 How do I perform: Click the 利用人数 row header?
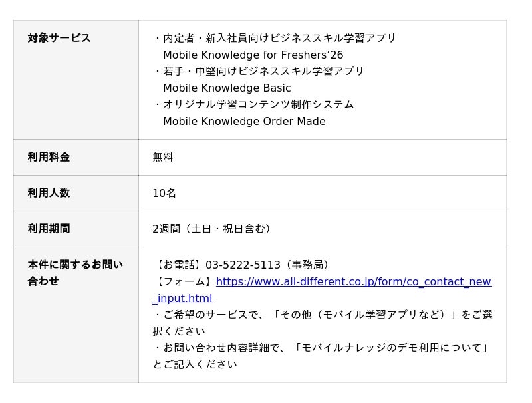click(x=49, y=193)
